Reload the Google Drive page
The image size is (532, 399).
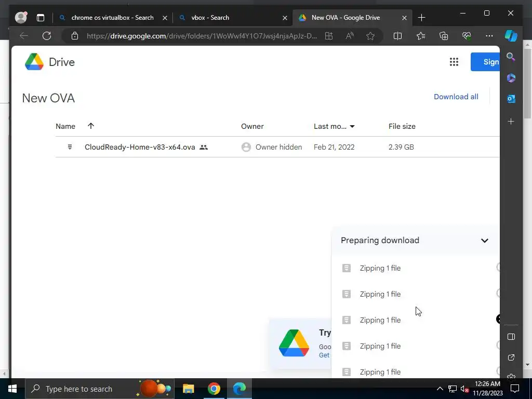(47, 36)
